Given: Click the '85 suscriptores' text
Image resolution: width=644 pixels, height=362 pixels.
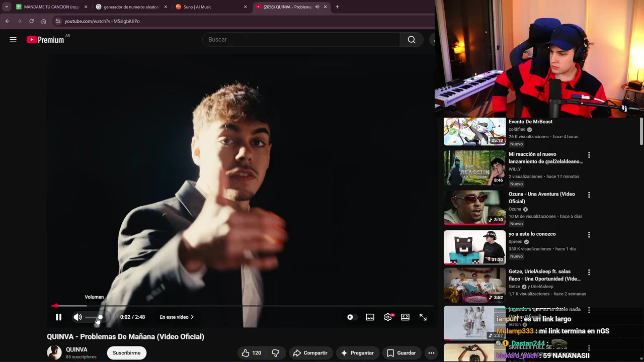Looking at the screenshot, I should [x=81, y=357].
